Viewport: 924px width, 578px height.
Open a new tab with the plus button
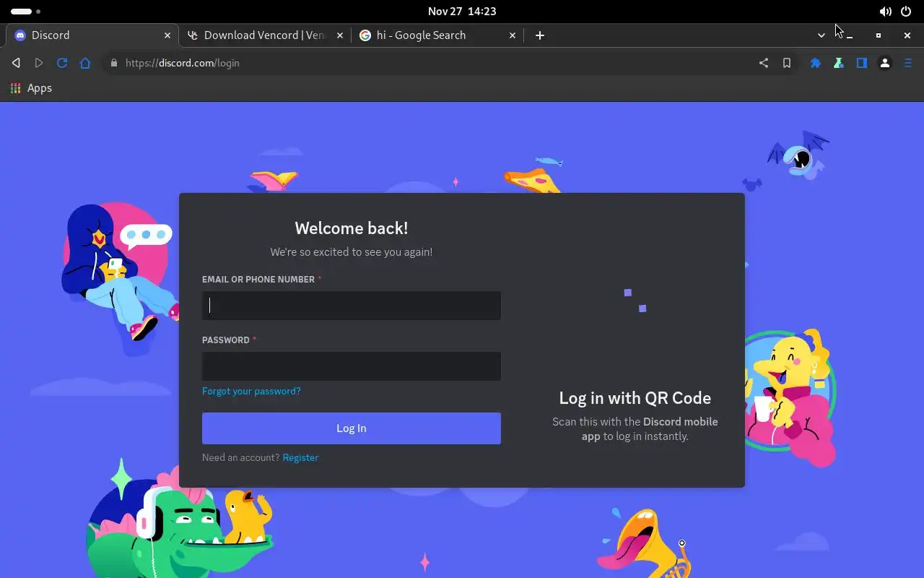pos(540,35)
